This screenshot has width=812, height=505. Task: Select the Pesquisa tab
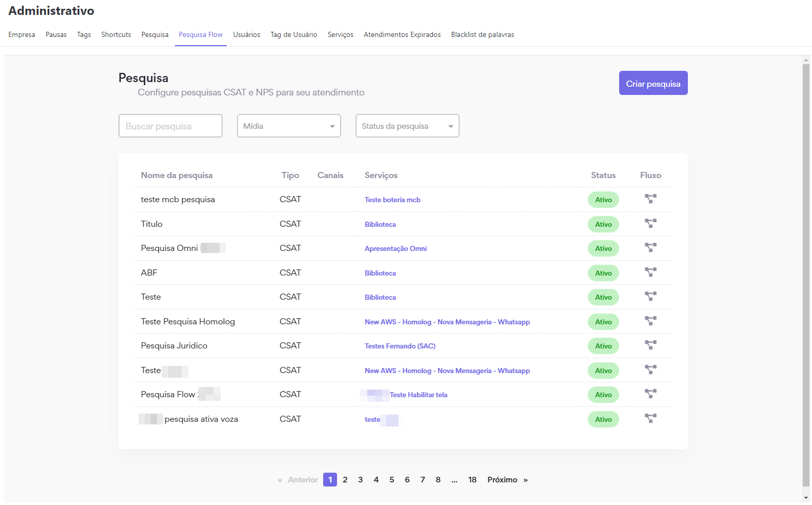[x=155, y=34]
